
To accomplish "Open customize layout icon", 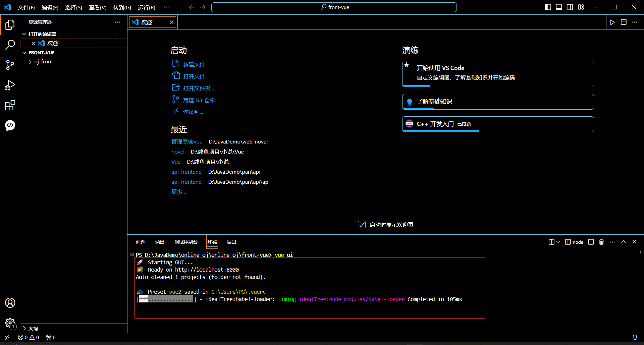I will pos(581,7).
